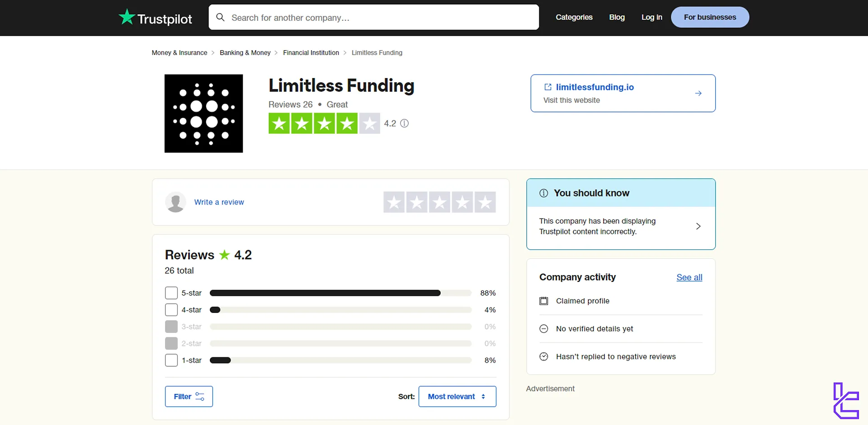The height and width of the screenshot is (425, 868).
Task: Click the green TrustScore star rating bar
Action: [324, 123]
